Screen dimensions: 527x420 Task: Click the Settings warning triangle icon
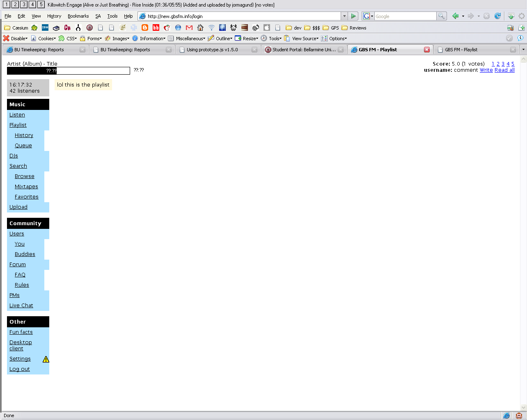tap(46, 359)
